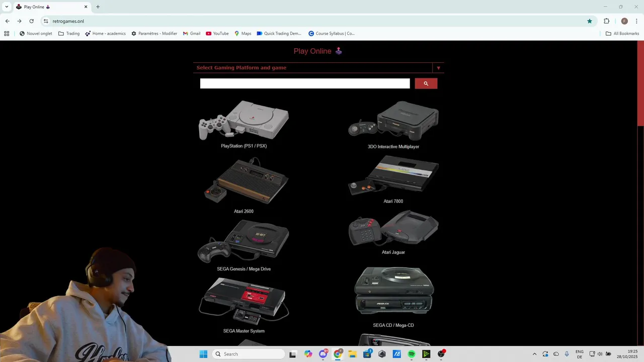This screenshot has height=362, width=644.
Task: Click the PlayStation (PS1 / PSX) text link
Action: pyautogui.click(x=244, y=146)
